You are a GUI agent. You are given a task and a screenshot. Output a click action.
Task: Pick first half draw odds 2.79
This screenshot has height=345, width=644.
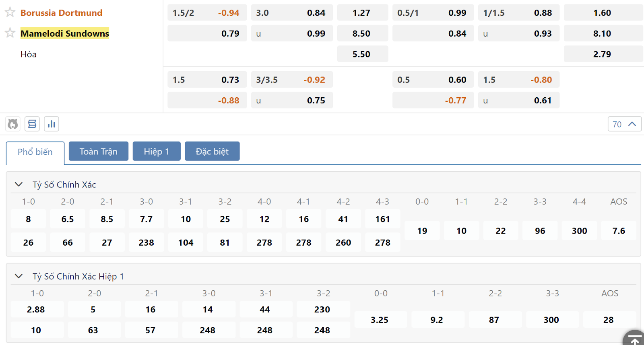coord(603,54)
